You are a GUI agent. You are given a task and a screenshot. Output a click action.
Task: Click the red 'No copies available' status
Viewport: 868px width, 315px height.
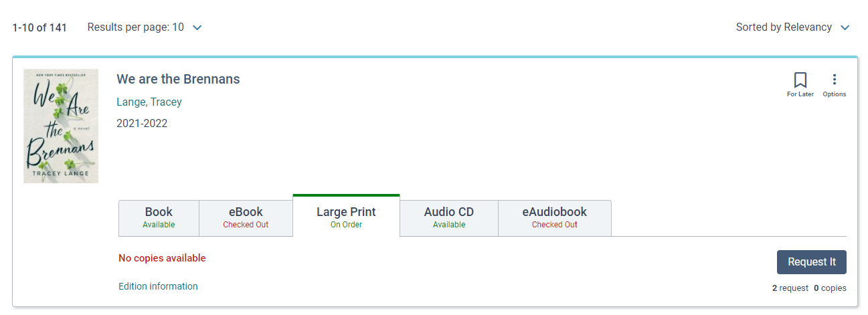coord(162,258)
